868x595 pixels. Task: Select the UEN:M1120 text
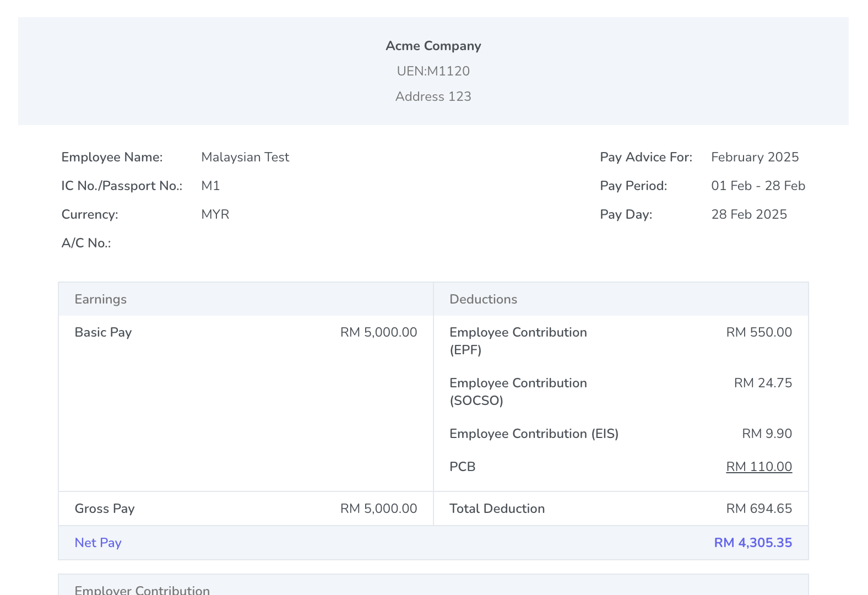433,71
